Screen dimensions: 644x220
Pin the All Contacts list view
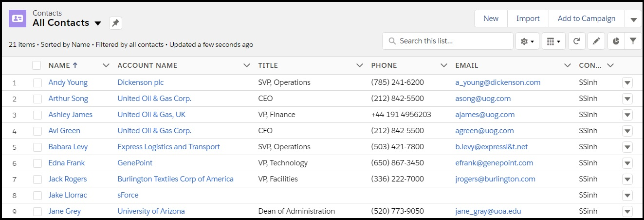coord(115,23)
